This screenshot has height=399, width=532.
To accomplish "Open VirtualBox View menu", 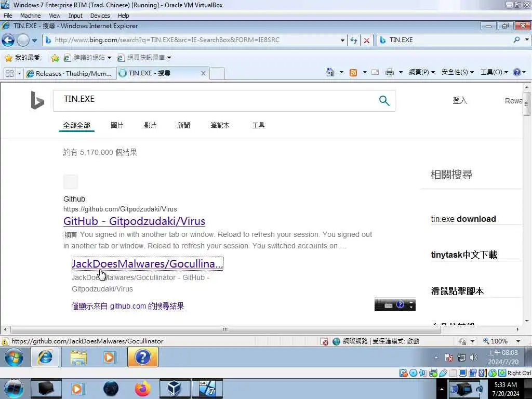I will pyautogui.click(x=55, y=16).
